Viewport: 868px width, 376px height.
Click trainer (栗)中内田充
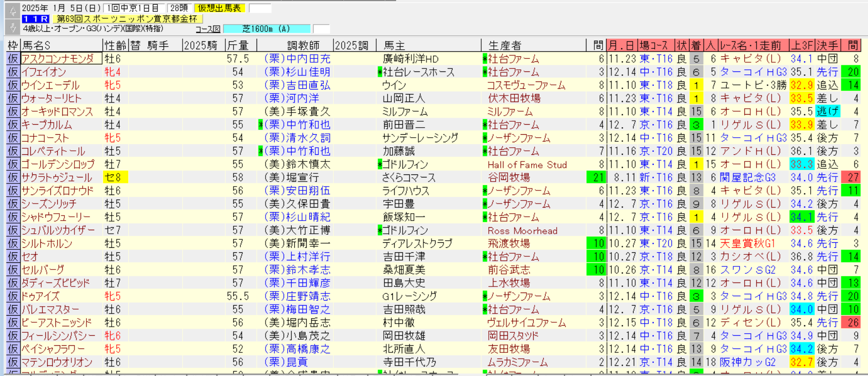tap(297, 58)
